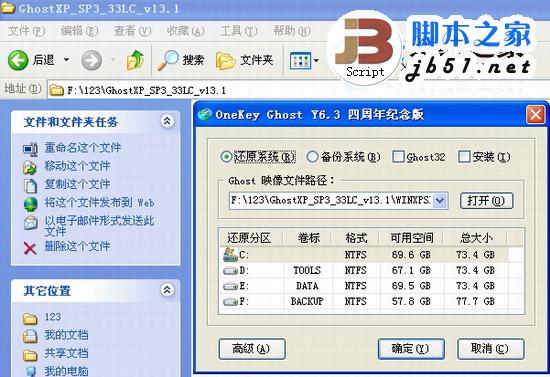Open the Back button history dropdown arrow
The width and height of the screenshot is (550, 377).
tap(66, 60)
